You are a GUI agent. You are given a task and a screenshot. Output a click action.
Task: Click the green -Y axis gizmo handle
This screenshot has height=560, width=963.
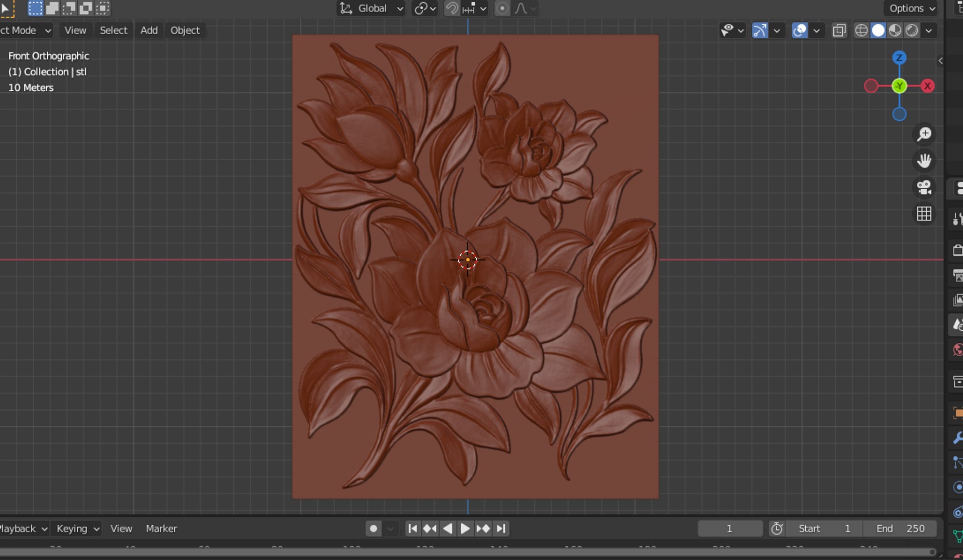point(899,86)
